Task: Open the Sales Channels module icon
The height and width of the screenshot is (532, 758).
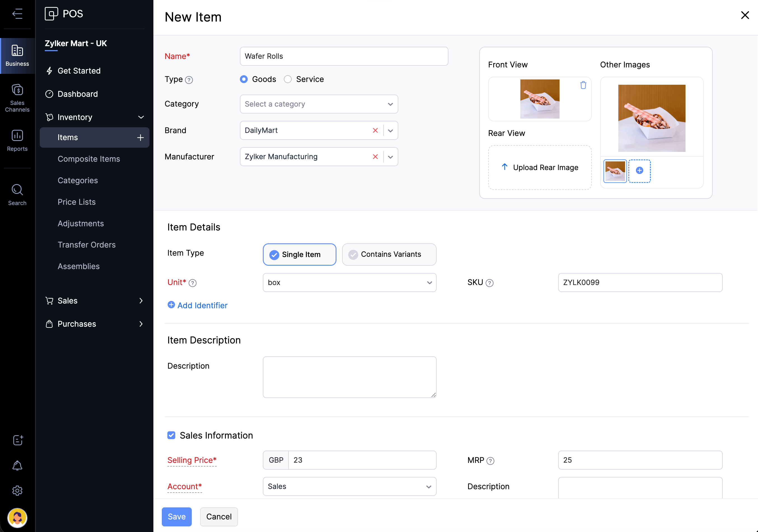Action: [17, 98]
